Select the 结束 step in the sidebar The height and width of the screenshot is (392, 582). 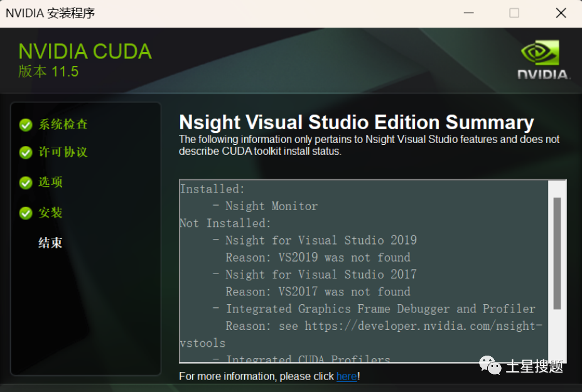50,243
